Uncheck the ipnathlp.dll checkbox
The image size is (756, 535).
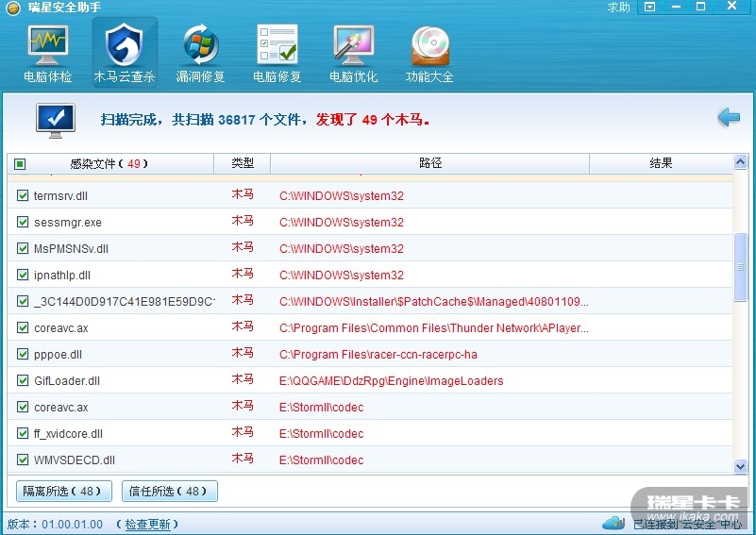pyautogui.click(x=22, y=275)
